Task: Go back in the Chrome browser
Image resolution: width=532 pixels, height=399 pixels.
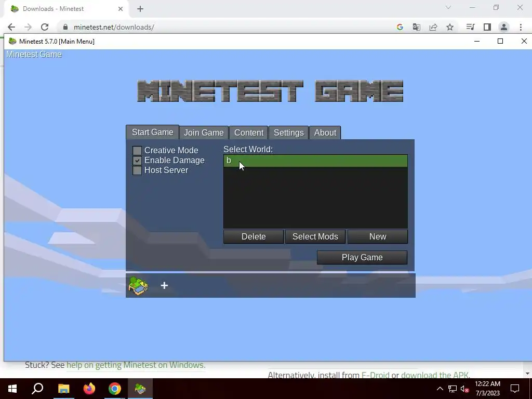Action: coord(11,27)
